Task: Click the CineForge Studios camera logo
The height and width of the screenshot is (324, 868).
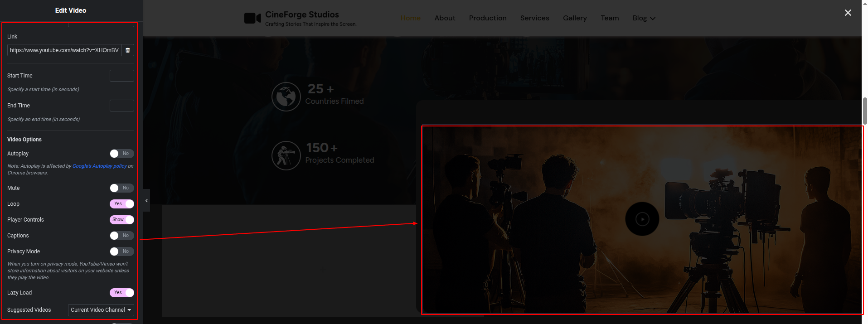Action: tap(252, 18)
